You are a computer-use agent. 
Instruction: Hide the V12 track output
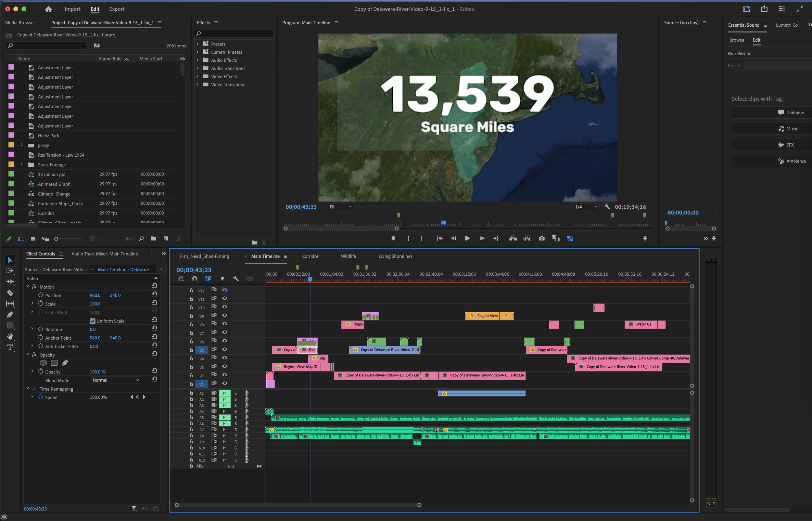pos(225,290)
